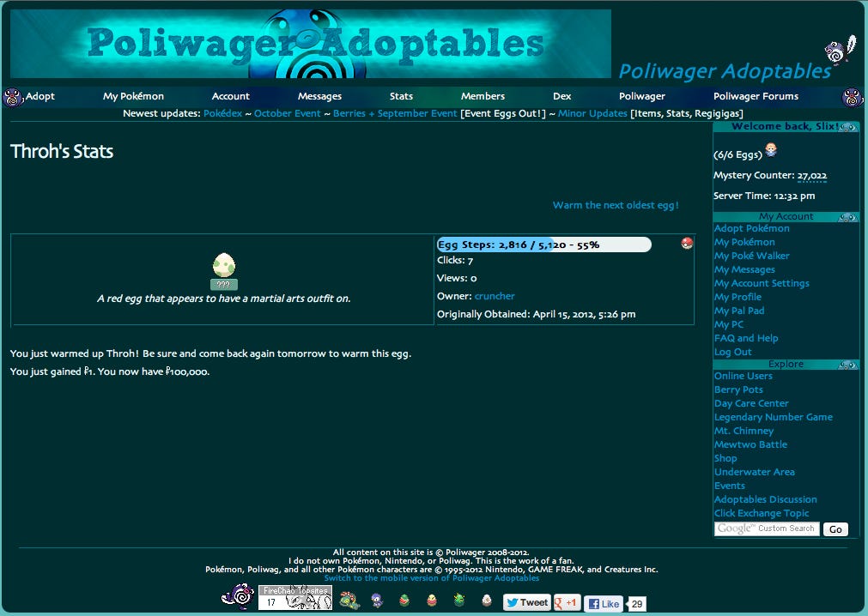868x616 pixels.
Task: Open My Messages in the sidebar
Action: click(744, 270)
